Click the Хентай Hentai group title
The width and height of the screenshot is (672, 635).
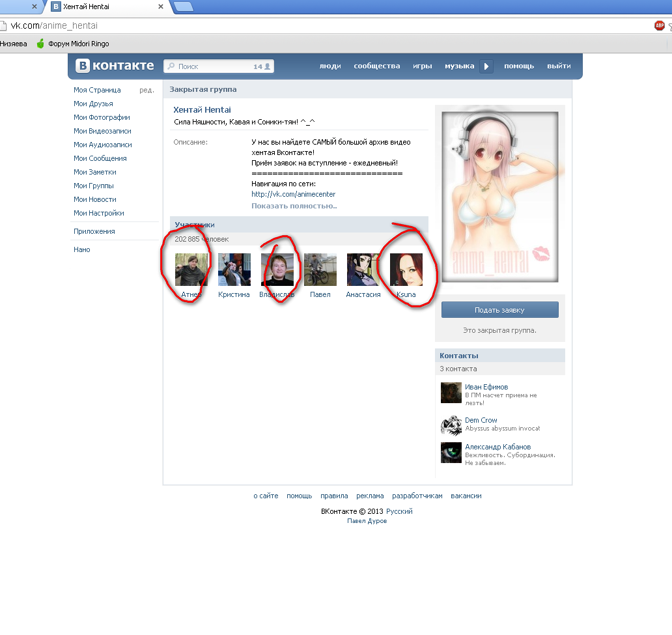tap(202, 110)
